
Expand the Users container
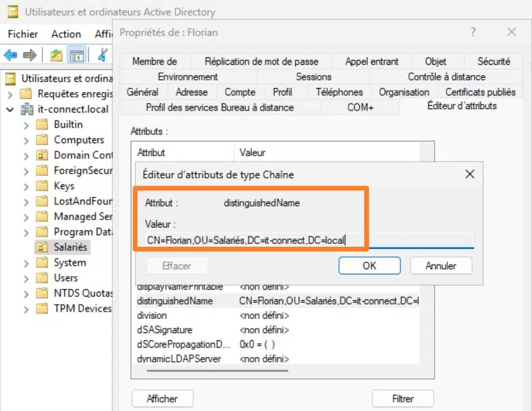(26, 278)
